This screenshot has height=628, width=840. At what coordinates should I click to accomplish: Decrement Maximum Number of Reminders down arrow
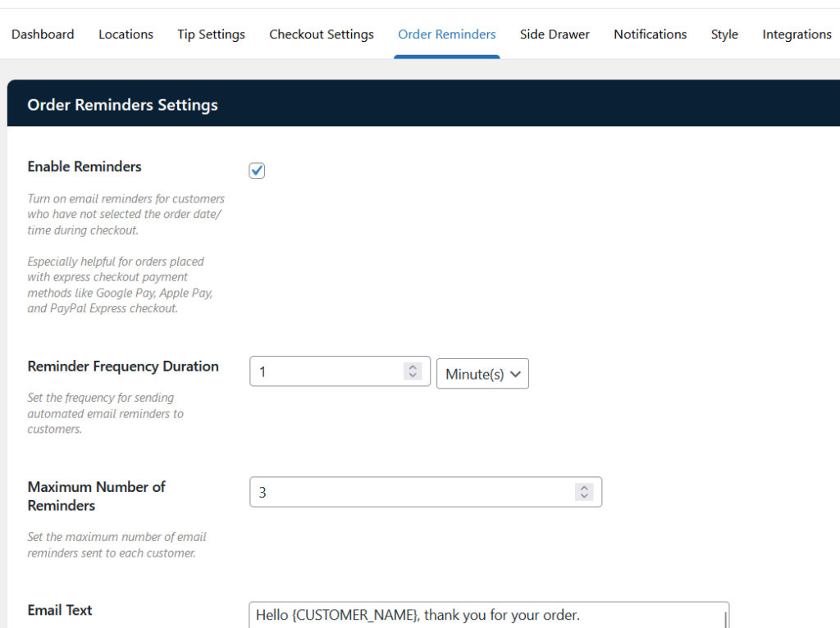(x=584, y=497)
